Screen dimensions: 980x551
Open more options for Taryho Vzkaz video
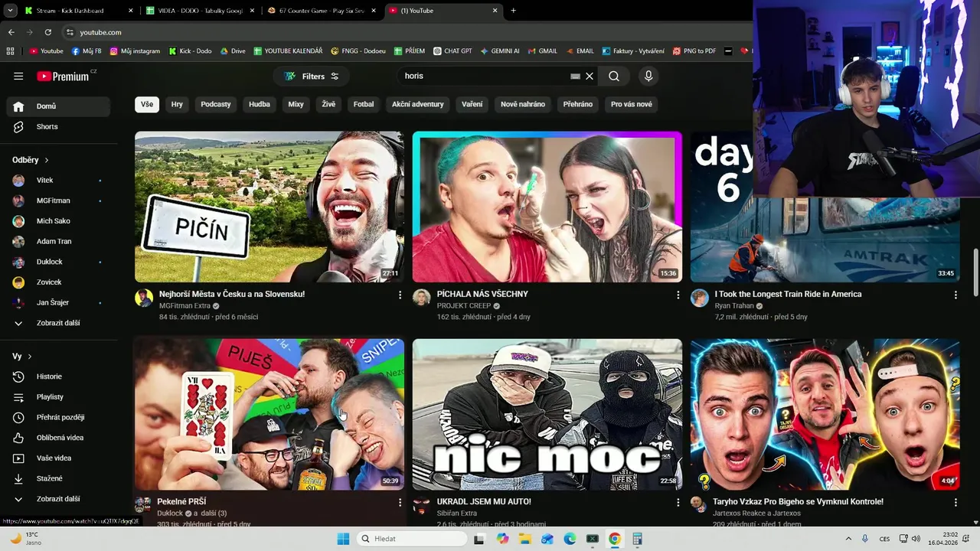coord(955,502)
